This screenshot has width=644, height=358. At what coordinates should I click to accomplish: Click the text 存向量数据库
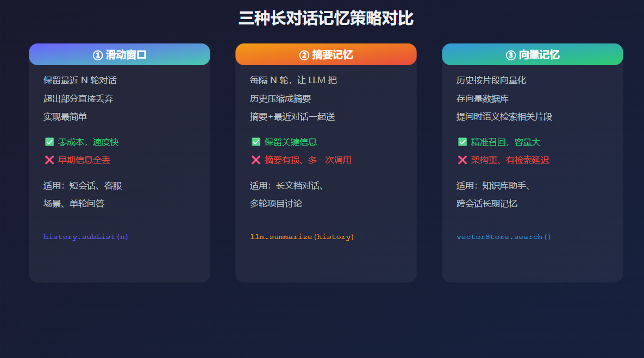(483, 98)
